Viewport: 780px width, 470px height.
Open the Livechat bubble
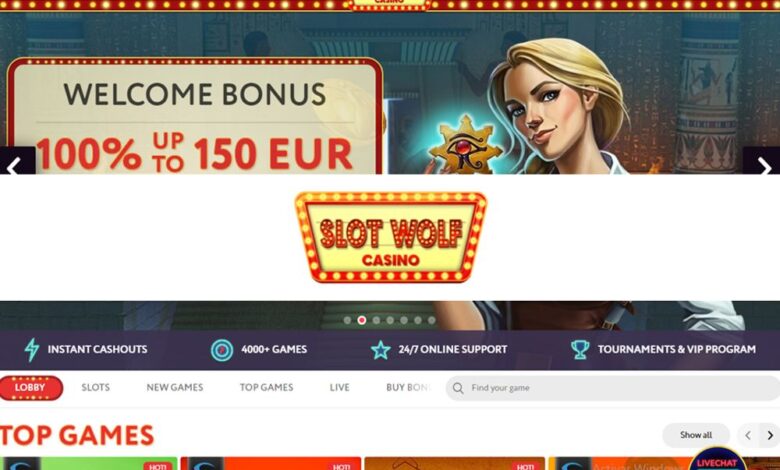(x=717, y=461)
